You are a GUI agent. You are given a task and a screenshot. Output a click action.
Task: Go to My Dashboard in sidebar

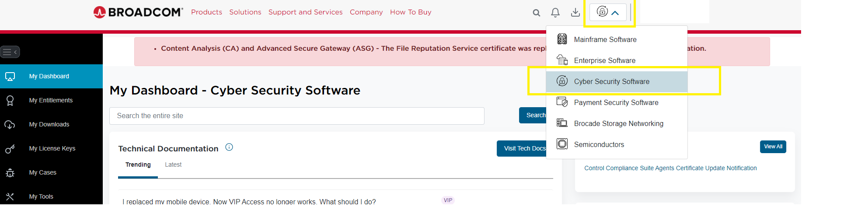(x=51, y=77)
